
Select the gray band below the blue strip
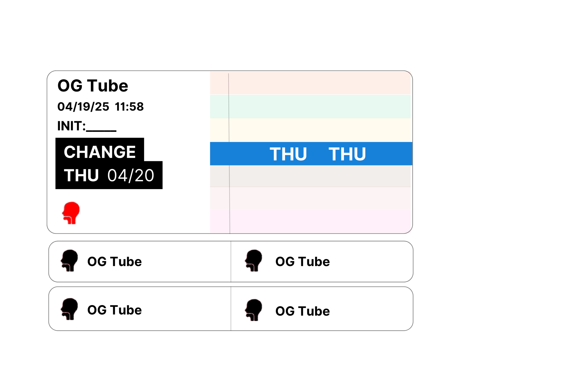(x=310, y=176)
